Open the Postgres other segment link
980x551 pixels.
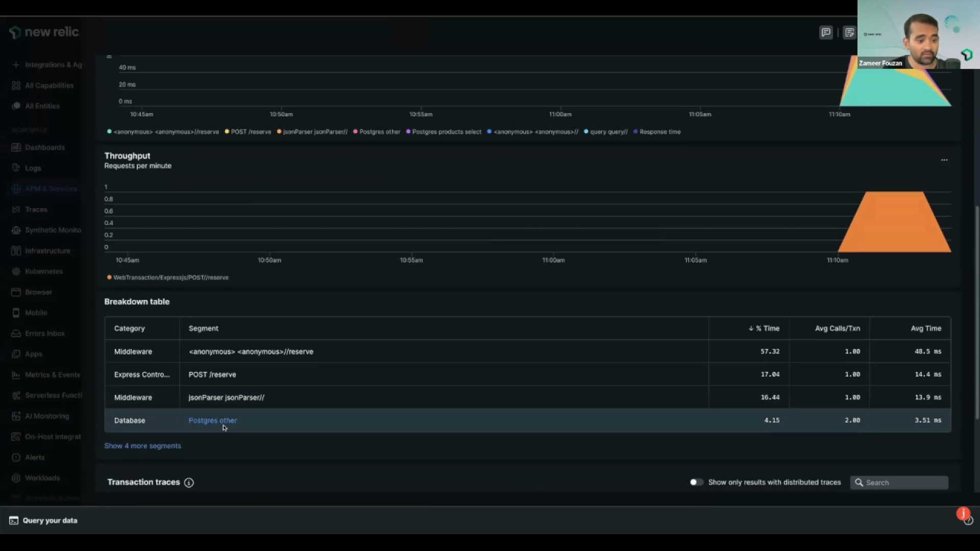[x=212, y=420]
